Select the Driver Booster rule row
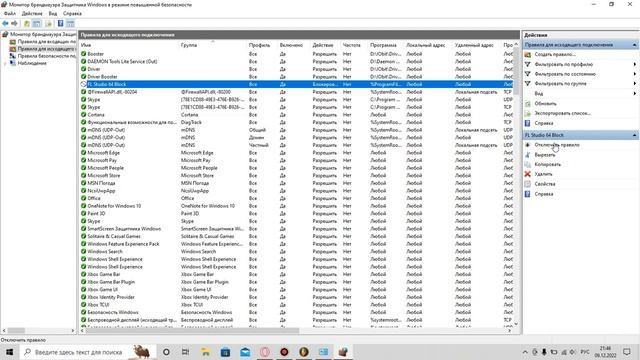 [297, 77]
